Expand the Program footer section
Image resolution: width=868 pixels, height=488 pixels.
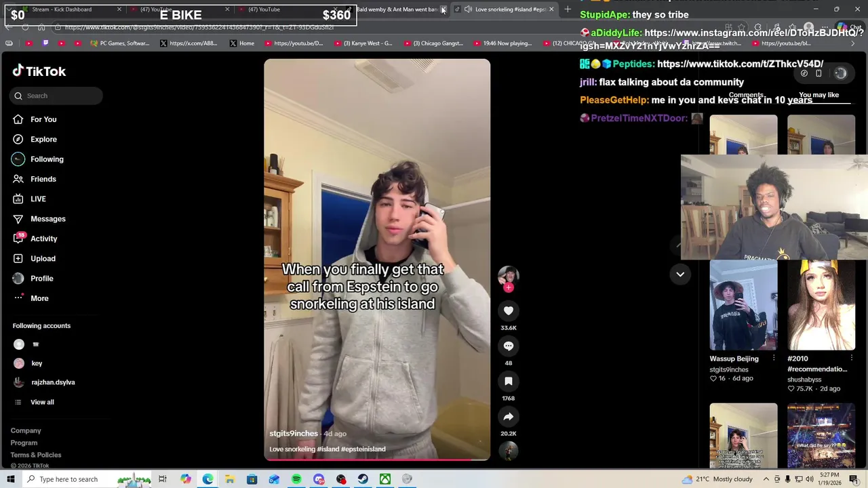[x=24, y=443]
